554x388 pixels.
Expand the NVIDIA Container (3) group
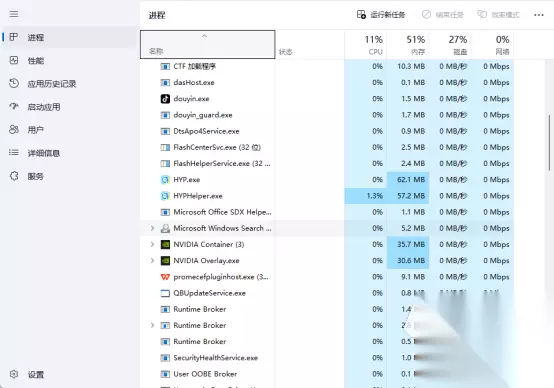[x=152, y=245]
